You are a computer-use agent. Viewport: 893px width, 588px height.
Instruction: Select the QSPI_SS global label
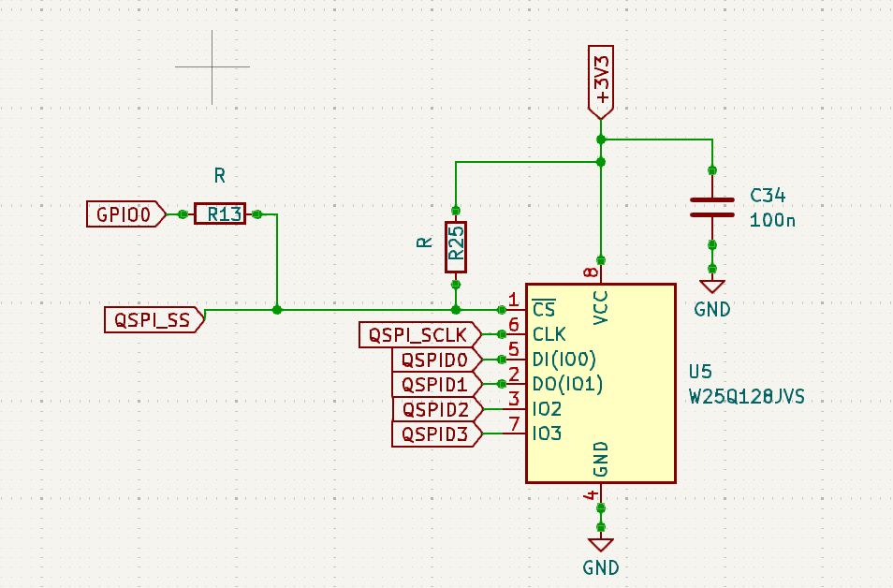tap(154, 320)
